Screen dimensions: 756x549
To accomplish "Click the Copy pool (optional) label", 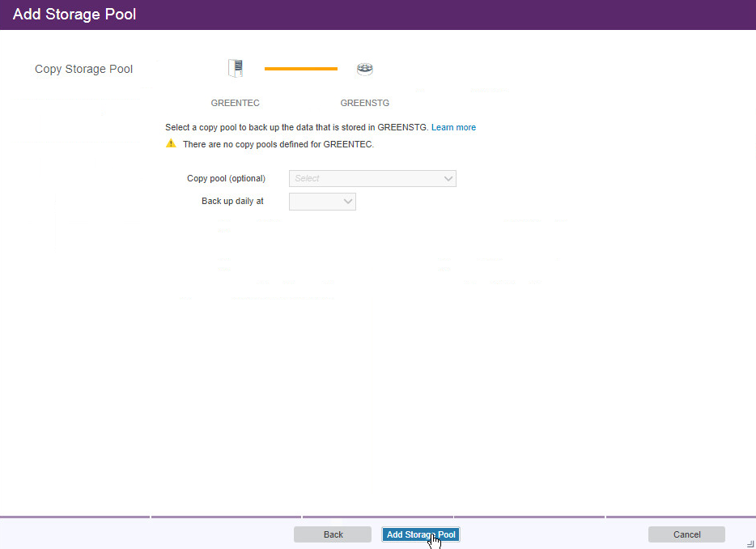I will click(x=226, y=178).
